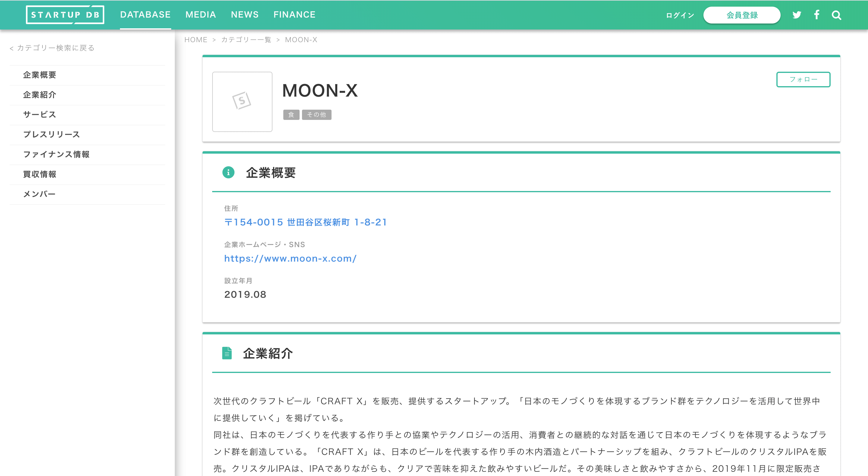
Task: Open the NEWS section from navigation
Action: pos(245,14)
